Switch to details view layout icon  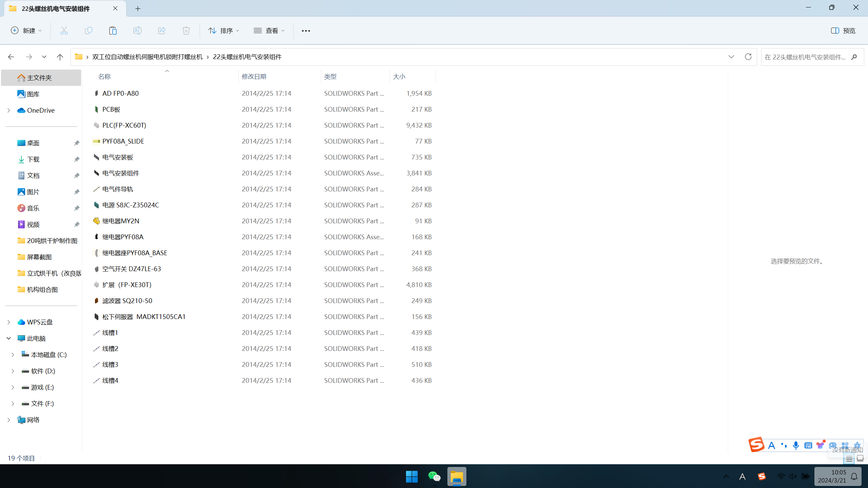pos(849,459)
